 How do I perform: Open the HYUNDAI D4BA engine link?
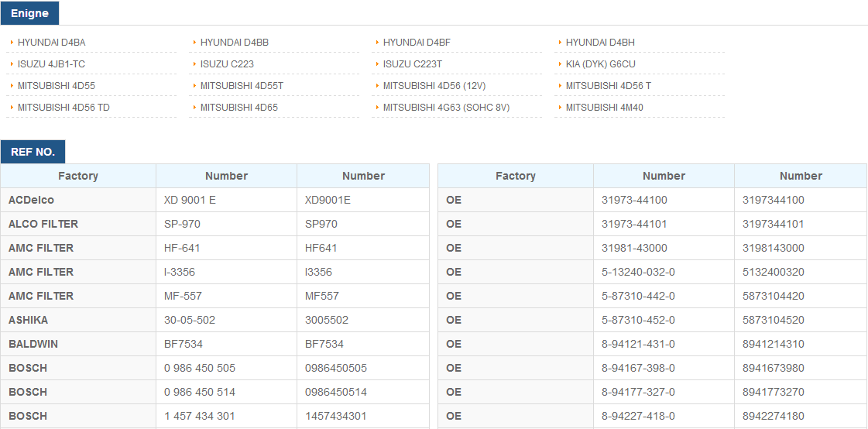pos(51,42)
